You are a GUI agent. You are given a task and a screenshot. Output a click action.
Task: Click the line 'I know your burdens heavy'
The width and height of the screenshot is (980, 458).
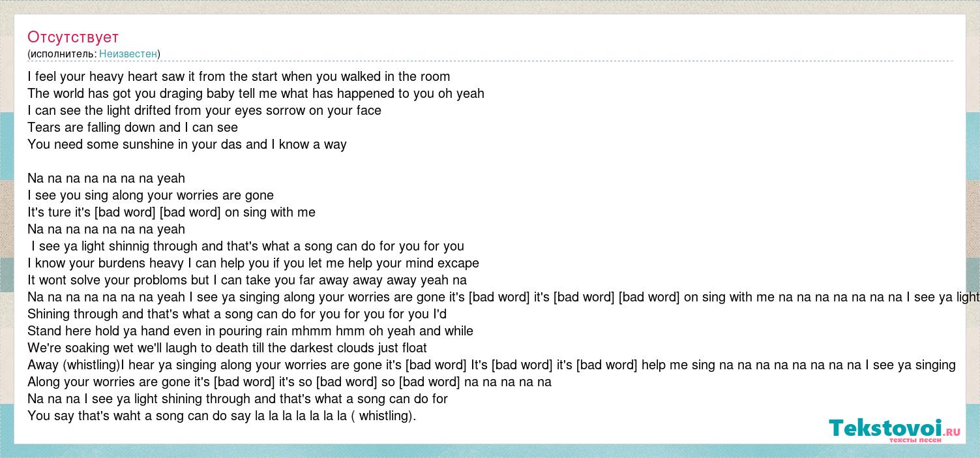(x=254, y=264)
